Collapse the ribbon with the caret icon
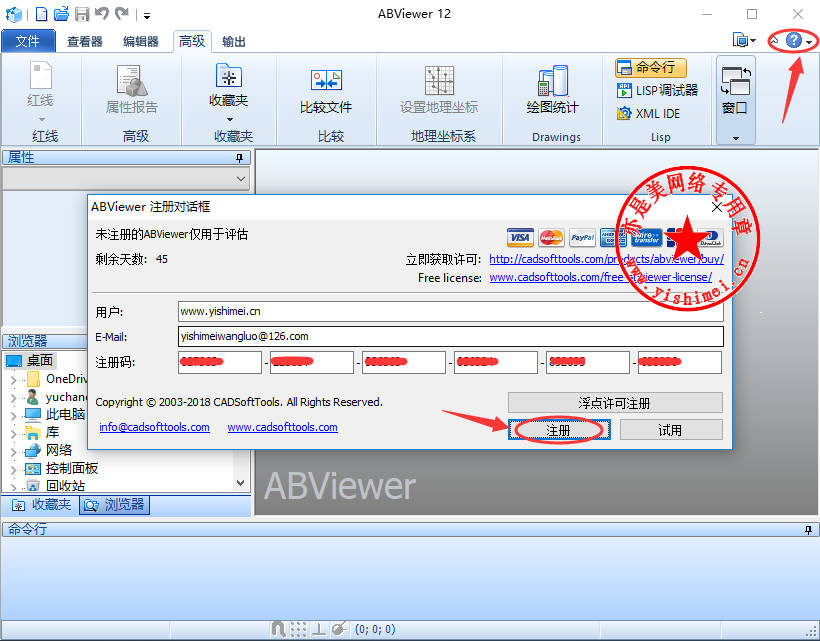Image resolution: width=820 pixels, height=641 pixels. [775, 40]
